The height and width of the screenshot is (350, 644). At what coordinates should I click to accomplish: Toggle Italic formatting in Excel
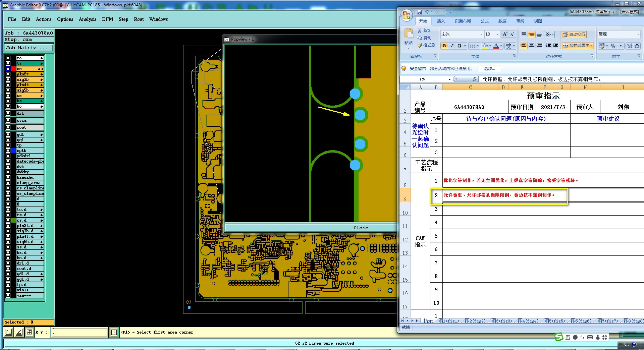pyautogui.click(x=452, y=46)
